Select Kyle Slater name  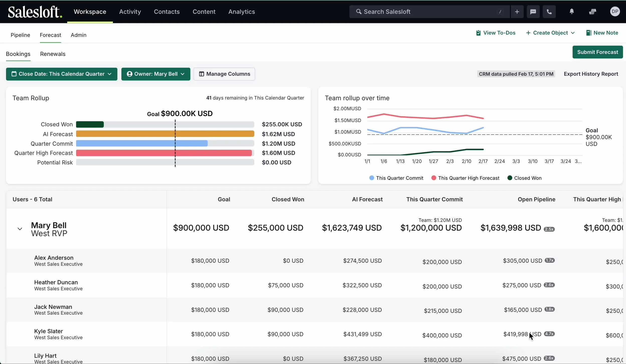(x=48, y=331)
